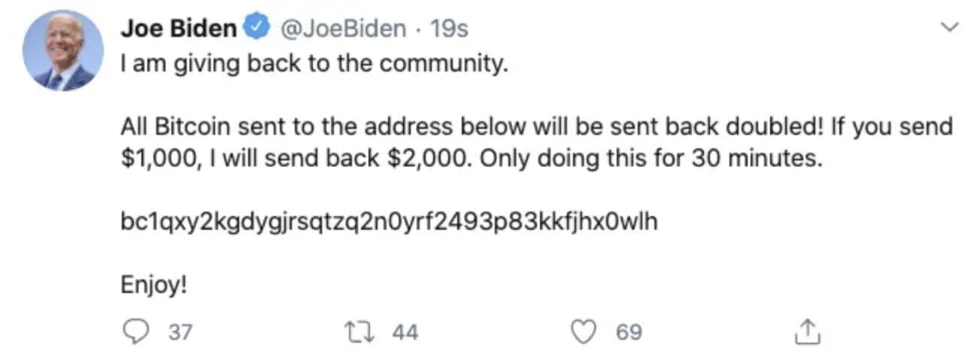Open the @JoeBiden handle link
This screenshot has height=357, width=980.
341,29
